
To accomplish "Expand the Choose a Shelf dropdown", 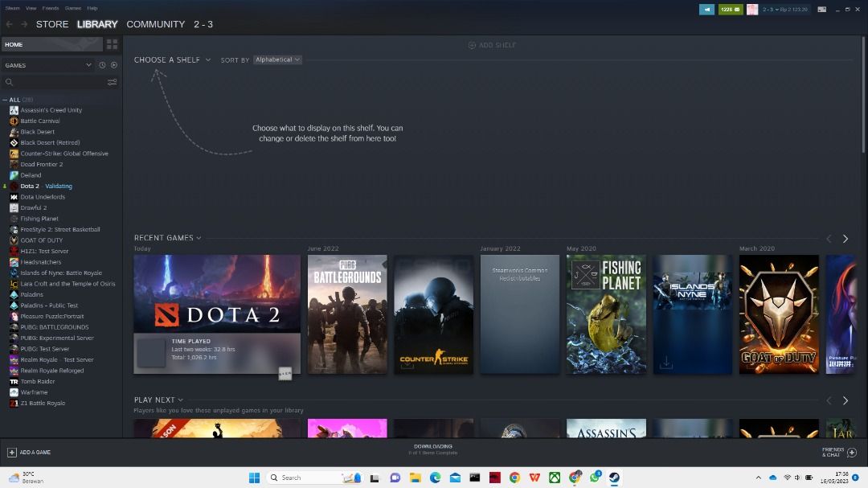I will tap(172, 59).
